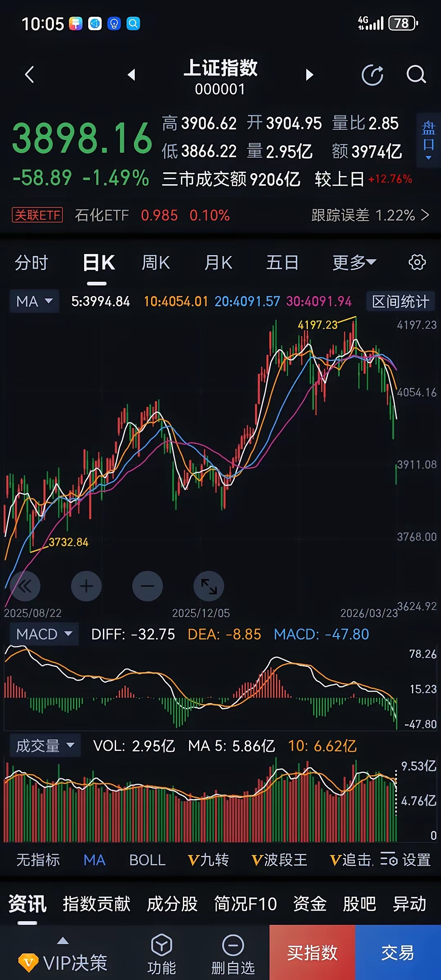This screenshot has height=980, width=441.
Task: Tap the 3732.84 low marker on chart
Action: click(x=69, y=542)
